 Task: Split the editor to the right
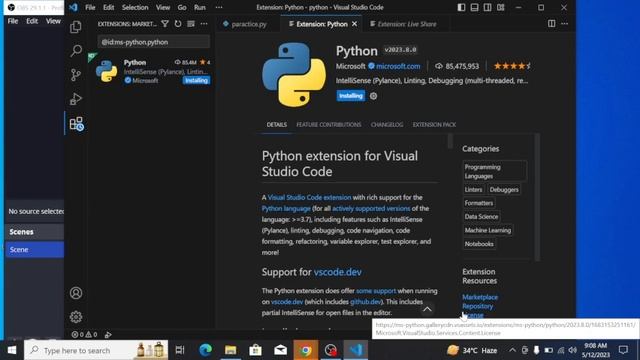point(551,24)
